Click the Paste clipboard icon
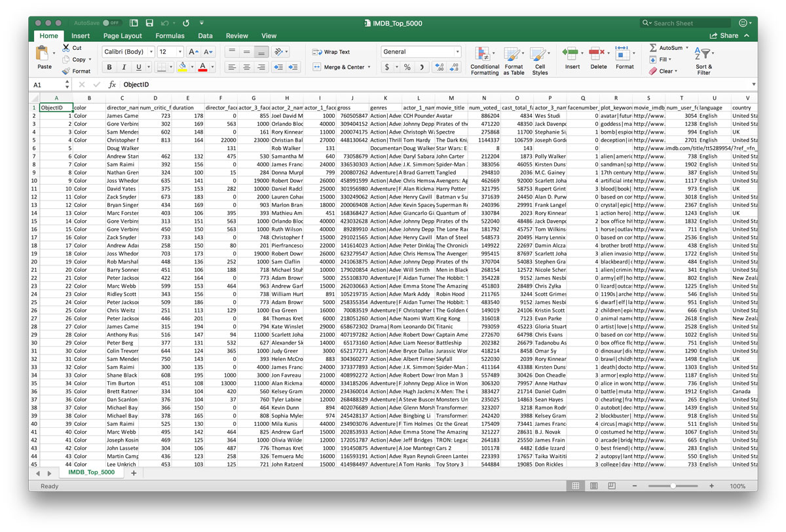 pos(44,54)
